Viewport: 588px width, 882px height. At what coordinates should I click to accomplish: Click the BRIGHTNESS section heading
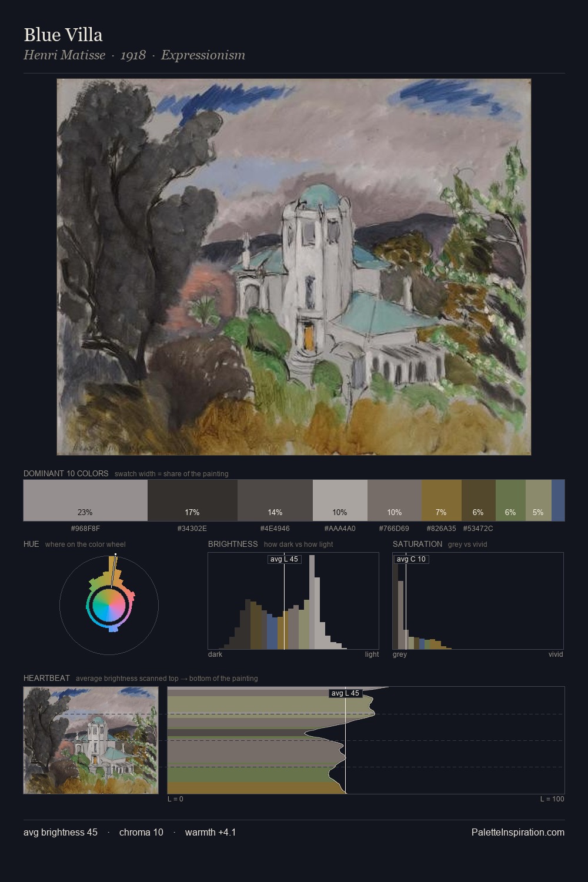pos(233,544)
